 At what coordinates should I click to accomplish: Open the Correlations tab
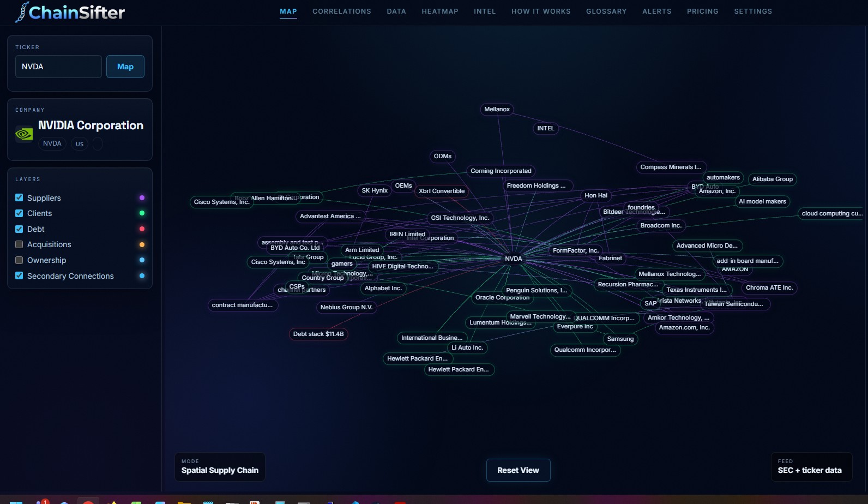tap(342, 11)
